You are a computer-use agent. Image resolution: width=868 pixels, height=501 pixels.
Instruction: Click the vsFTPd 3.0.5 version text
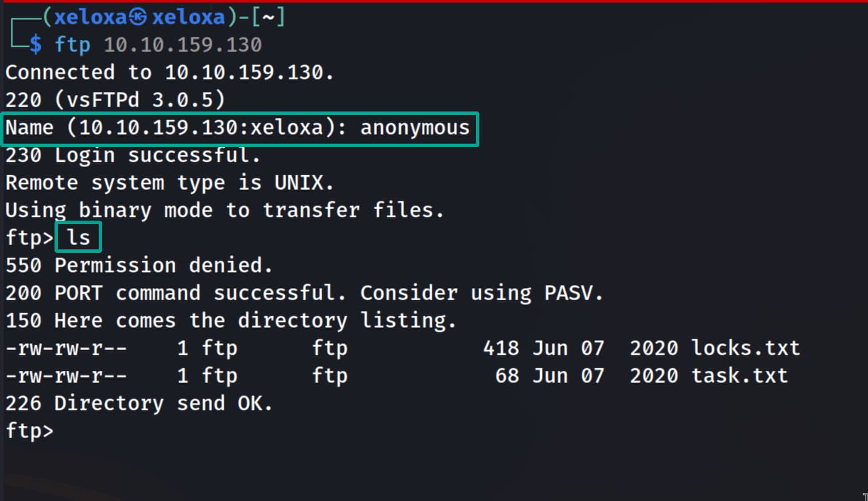(139, 100)
